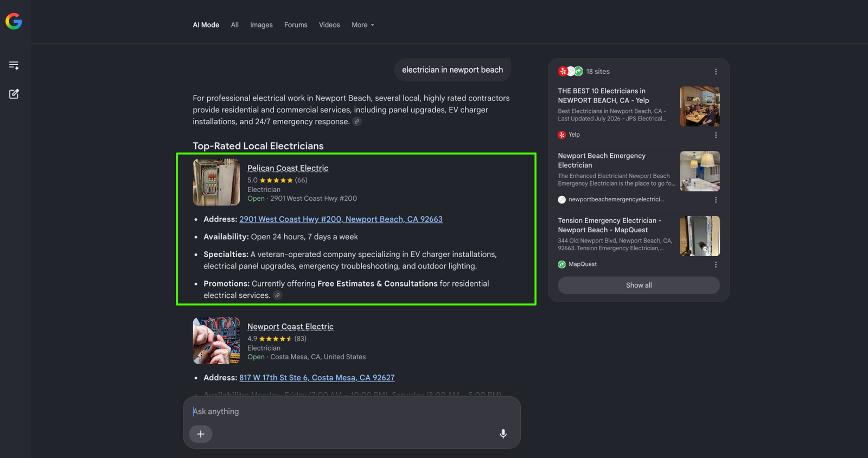Click the Top-Rated Local Electricians heading

pyautogui.click(x=258, y=146)
